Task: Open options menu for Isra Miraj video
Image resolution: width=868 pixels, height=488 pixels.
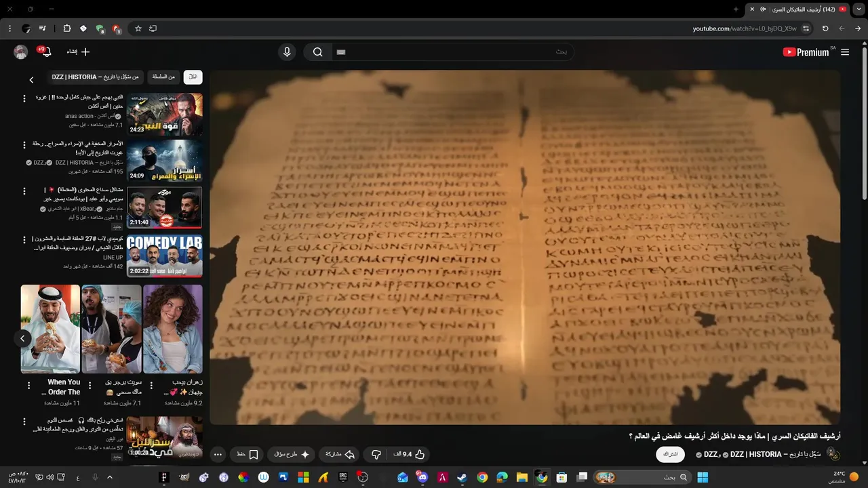Action: tap(24, 146)
